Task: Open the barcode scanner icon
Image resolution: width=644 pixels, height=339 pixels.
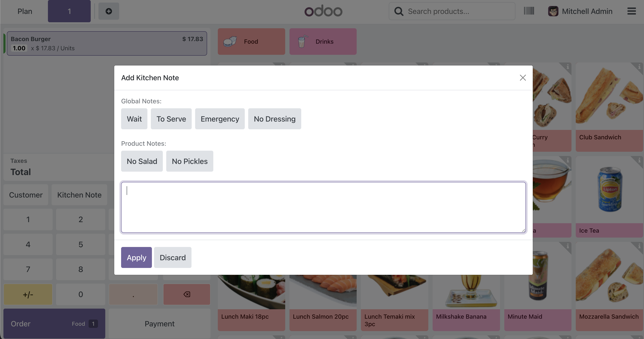Action: coord(529,11)
